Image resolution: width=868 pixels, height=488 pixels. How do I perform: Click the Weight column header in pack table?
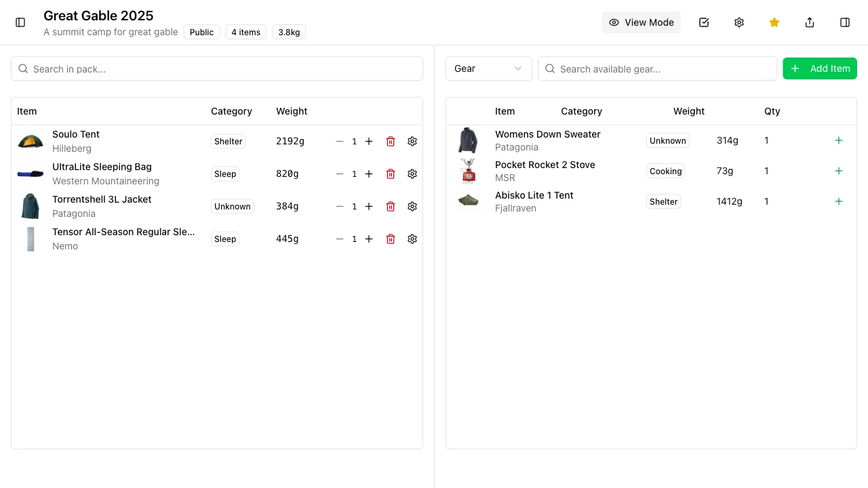coord(292,111)
